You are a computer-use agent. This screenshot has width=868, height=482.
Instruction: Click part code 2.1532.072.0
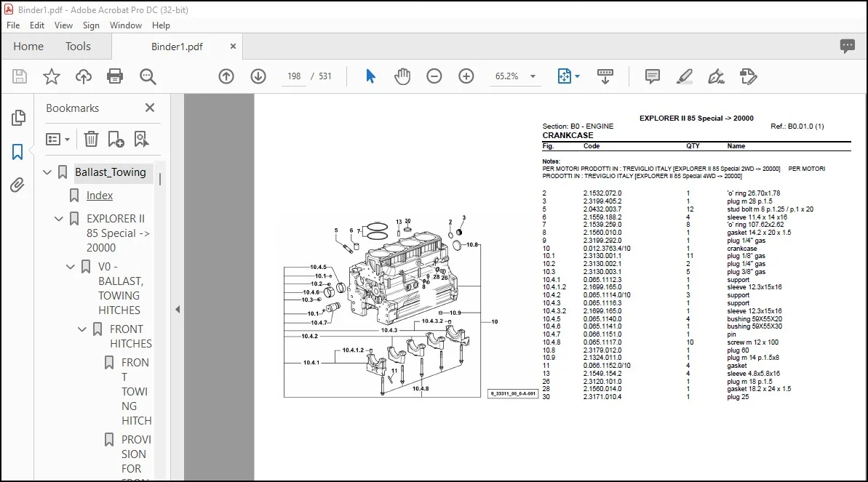(x=602, y=193)
